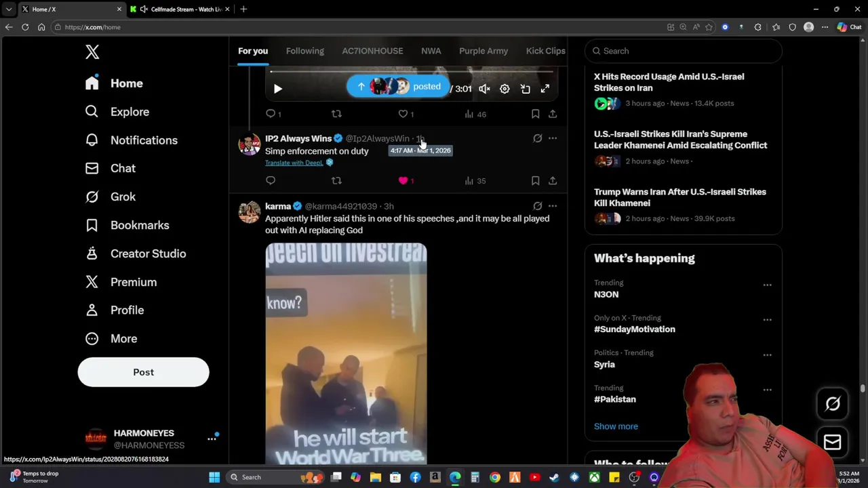Go to Explore in sidebar
The image size is (868, 488).
[x=117, y=112]
